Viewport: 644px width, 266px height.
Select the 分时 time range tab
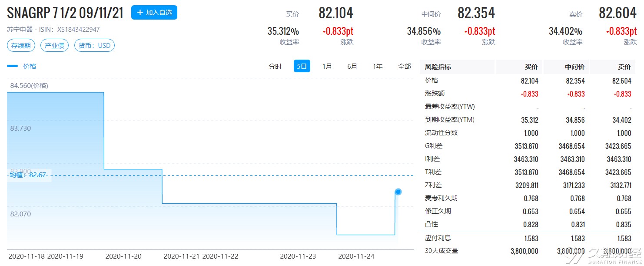tap(275, 66)
